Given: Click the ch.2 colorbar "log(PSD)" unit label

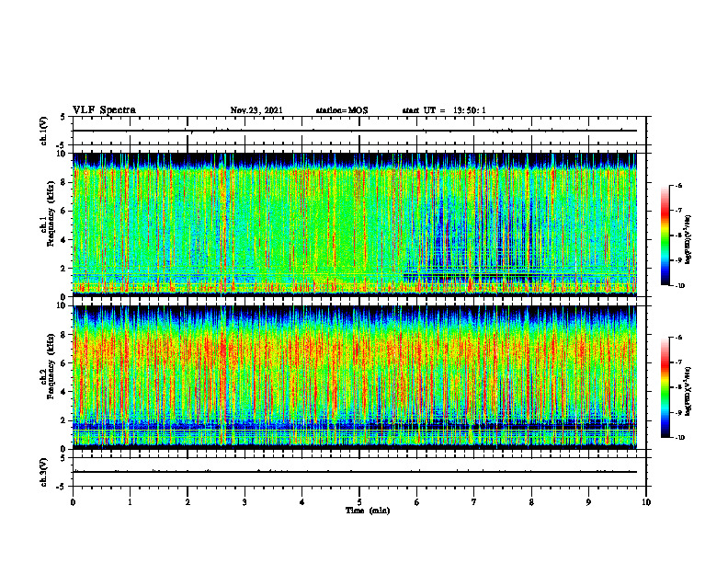Looking at the screenshot, I should (x=688, y=392).
